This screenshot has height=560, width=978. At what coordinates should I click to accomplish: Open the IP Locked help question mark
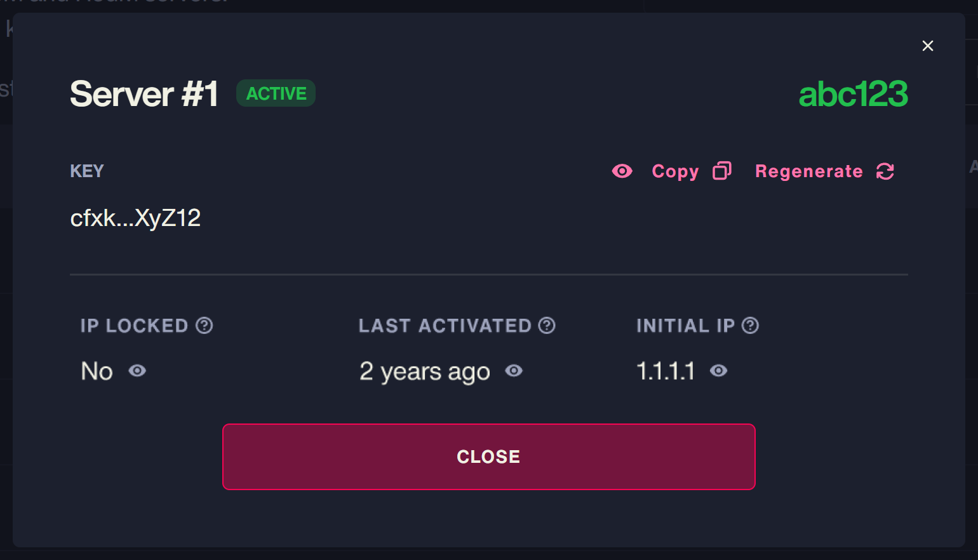(x=204, y=326)
